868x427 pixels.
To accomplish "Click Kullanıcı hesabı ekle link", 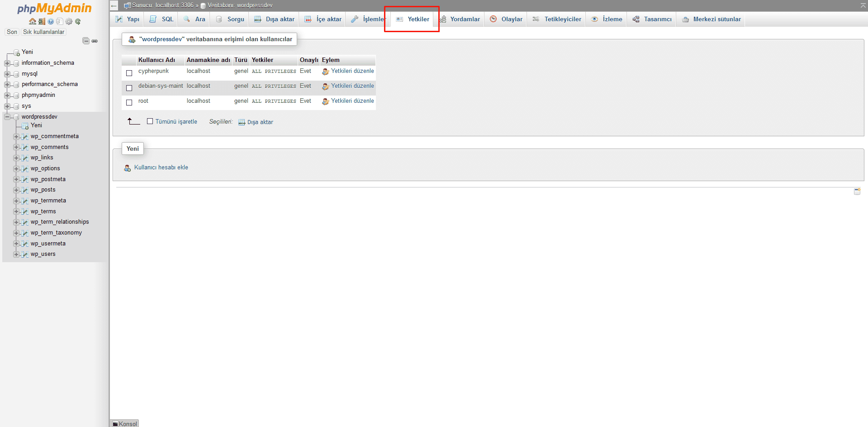I will (161, 168).
